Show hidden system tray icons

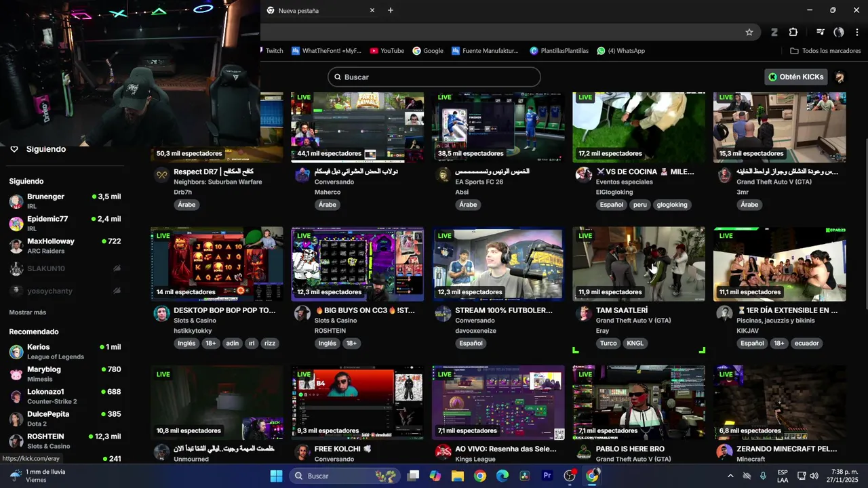[730, 476]
